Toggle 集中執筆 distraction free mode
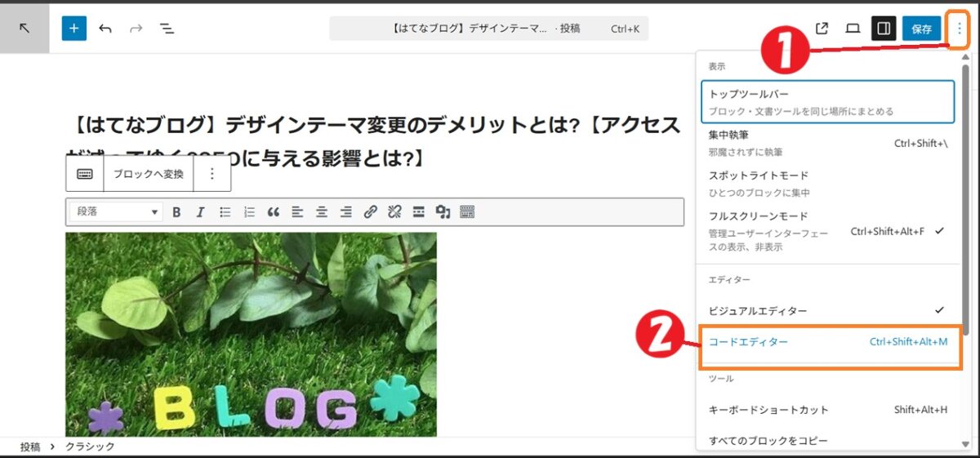 (x=827, y=143)
